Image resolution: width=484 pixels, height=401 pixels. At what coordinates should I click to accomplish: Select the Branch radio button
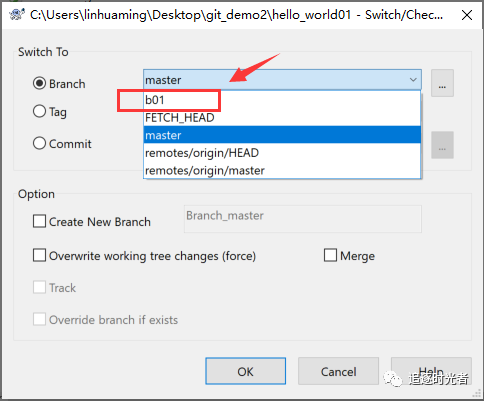39,83
